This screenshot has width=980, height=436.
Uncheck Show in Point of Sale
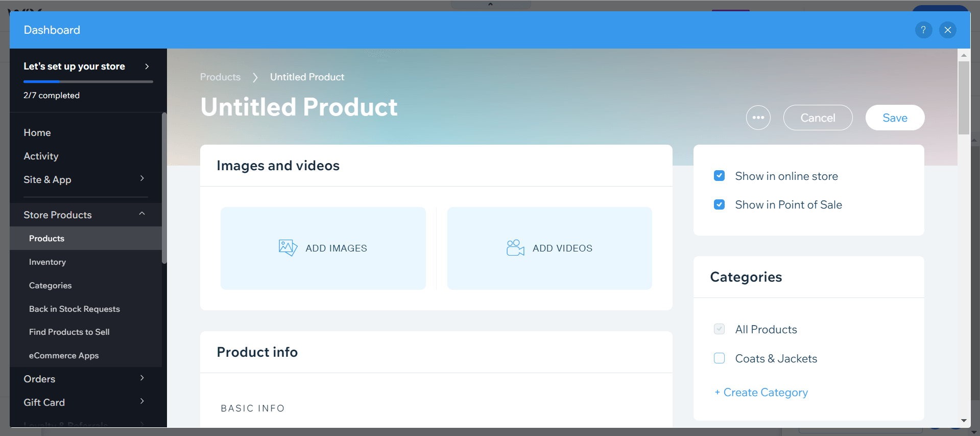pyautogui.click(x=719, y=204)
